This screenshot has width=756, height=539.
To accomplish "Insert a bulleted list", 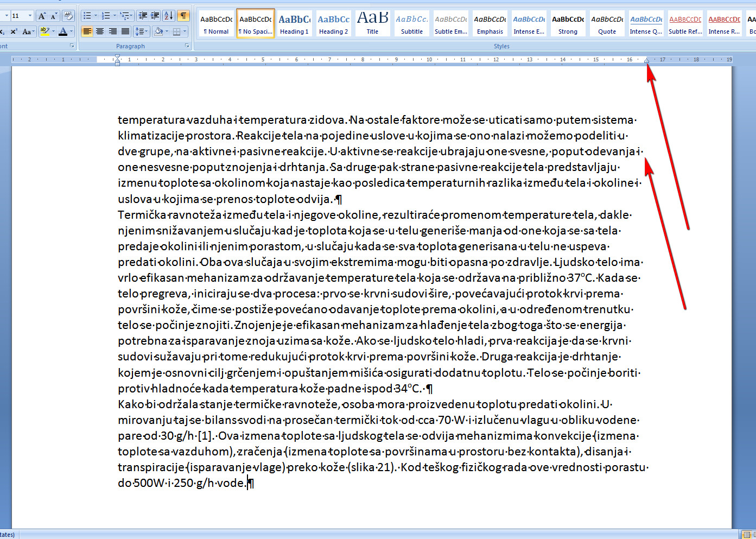I will pos(87,16).
